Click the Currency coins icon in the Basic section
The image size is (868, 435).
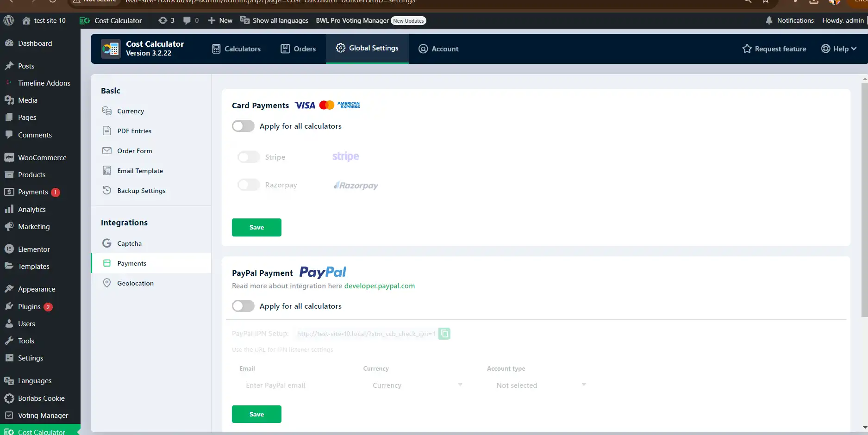[107, 111]
